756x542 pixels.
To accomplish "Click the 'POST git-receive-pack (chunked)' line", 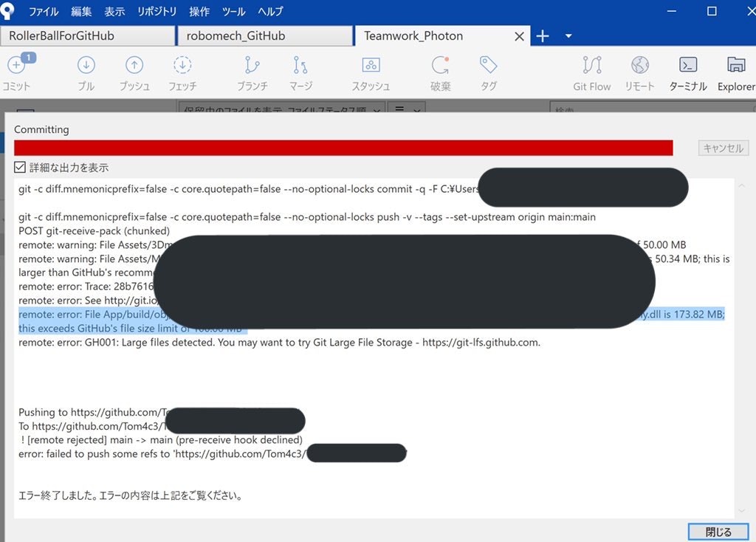I will [94, 231].
